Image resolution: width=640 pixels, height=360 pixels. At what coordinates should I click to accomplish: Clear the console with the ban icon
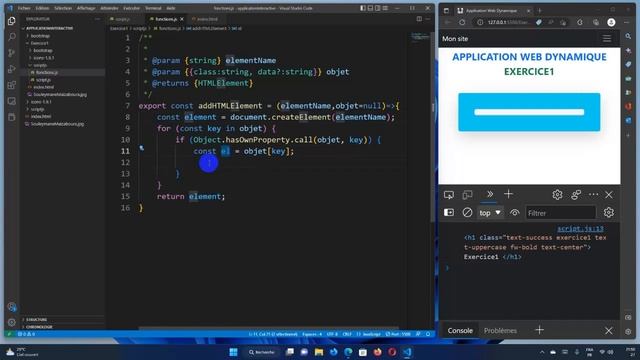(467, 213)
